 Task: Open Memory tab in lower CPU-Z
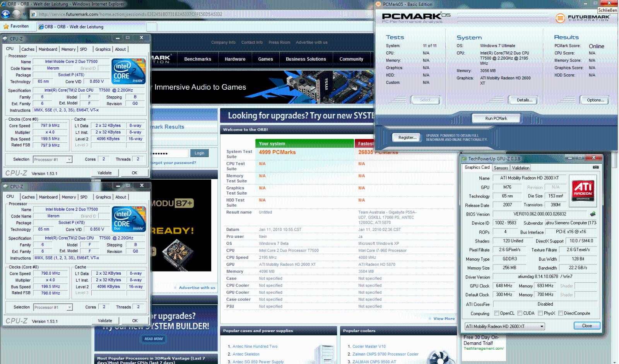click(x=69, y=197)
